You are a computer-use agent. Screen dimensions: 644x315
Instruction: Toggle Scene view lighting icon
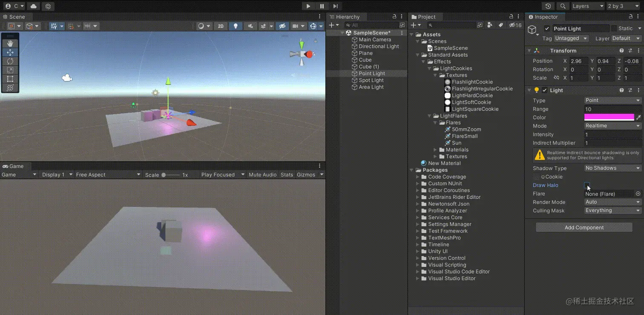236,26
